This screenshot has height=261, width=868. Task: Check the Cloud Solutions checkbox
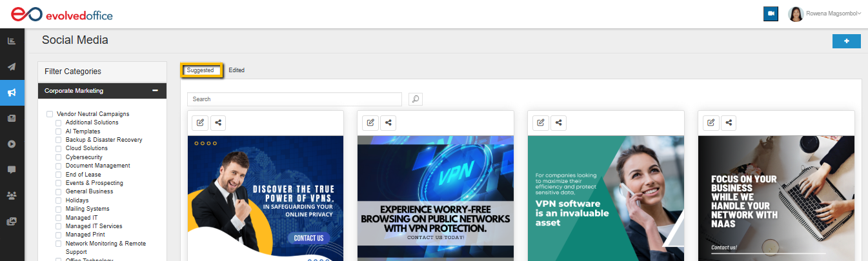[x=59, y=148]
